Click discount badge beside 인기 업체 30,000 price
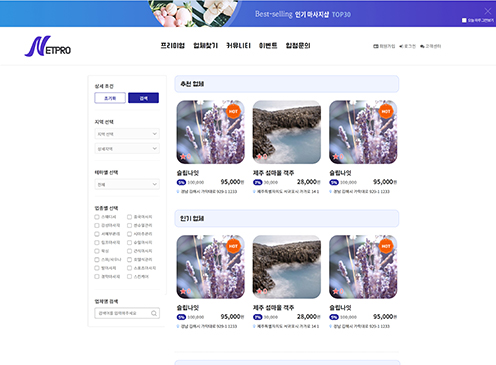Image resolution: width=496 pixels, height=365 pixels. pyautogui.click(x=258, y=317)
